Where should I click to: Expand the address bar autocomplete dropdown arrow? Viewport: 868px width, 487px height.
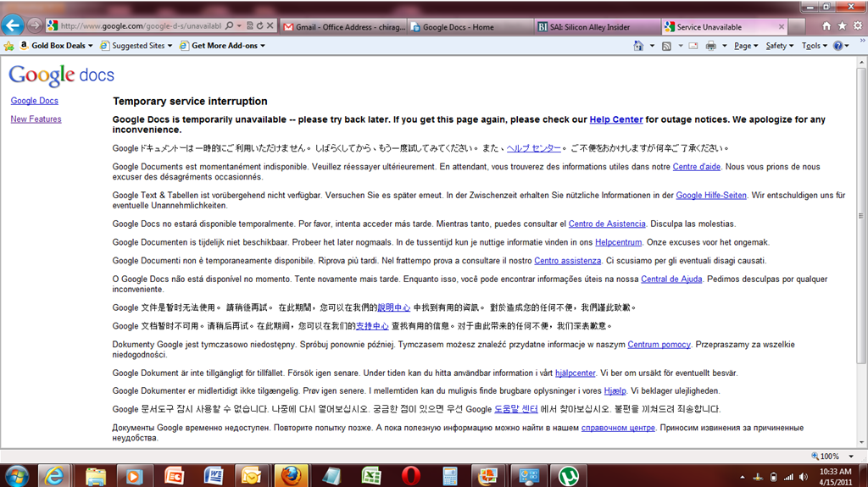pyautogui.click(x=239, y=25)
